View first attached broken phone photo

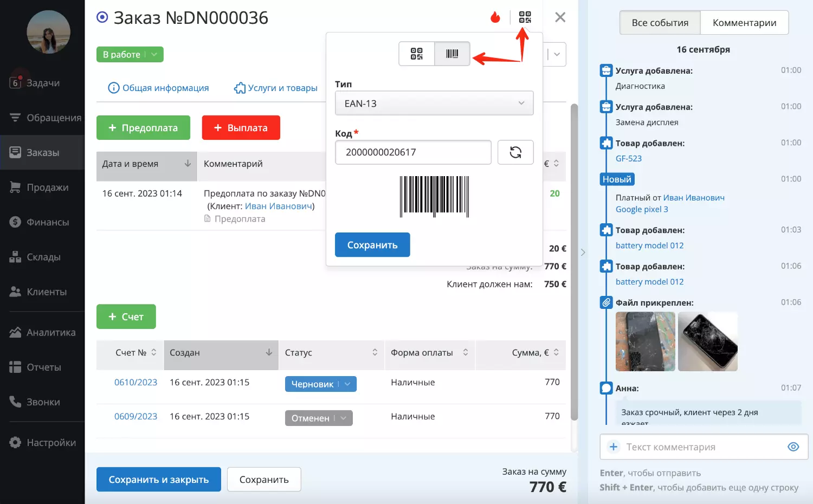point(645,341)
